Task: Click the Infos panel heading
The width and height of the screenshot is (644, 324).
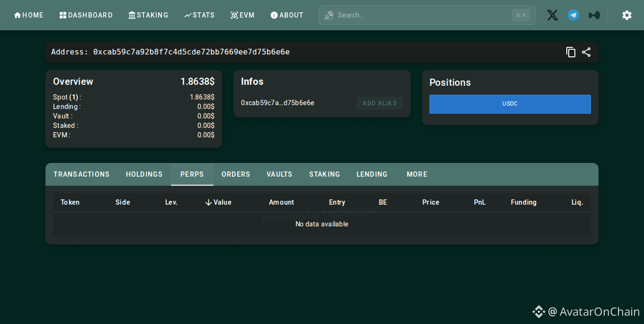Action: pos(252,81)
